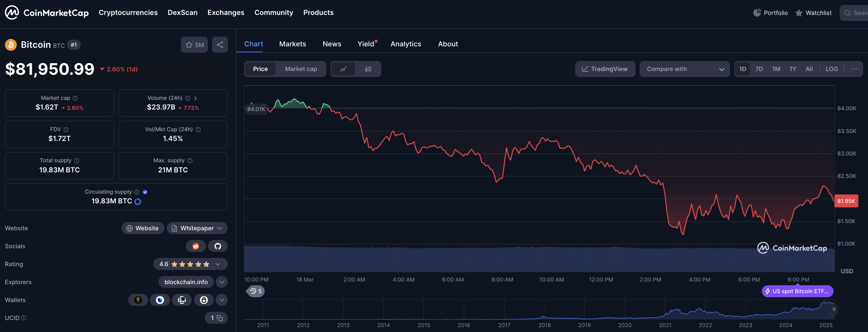Switch to the Chart tab
Image resolution: width=868 pixels, height=332 pixels.
coord(253,44)
